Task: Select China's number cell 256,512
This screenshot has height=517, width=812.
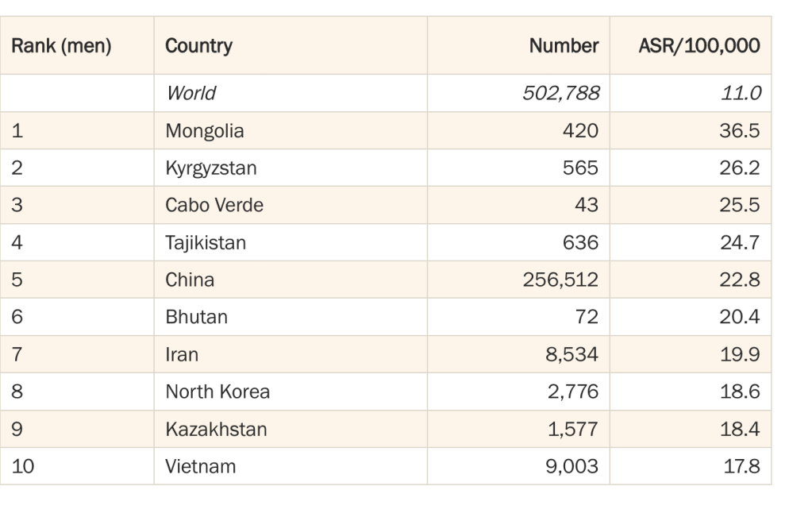Action: pos(560,280)
